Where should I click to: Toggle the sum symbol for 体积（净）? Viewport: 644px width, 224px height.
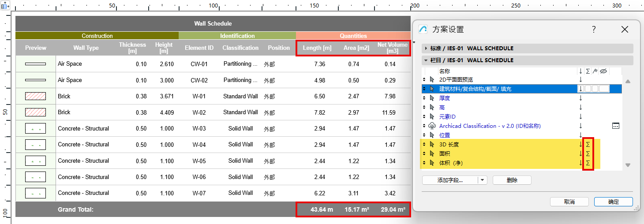coord(588,163)
